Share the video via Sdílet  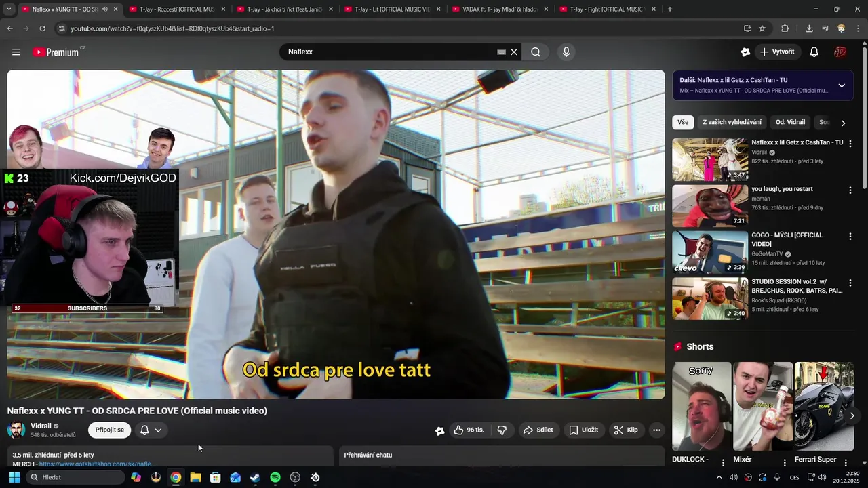coord(538,430)
